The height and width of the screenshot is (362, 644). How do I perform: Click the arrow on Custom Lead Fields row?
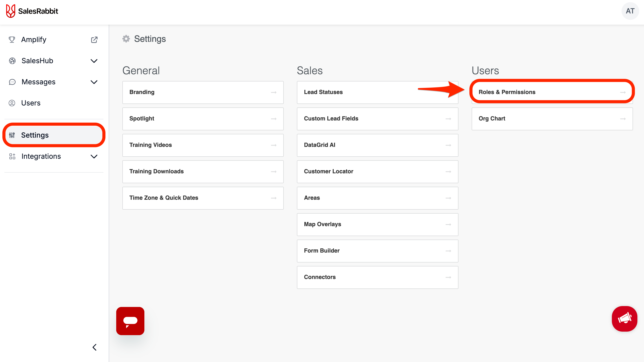click(448, 119)
